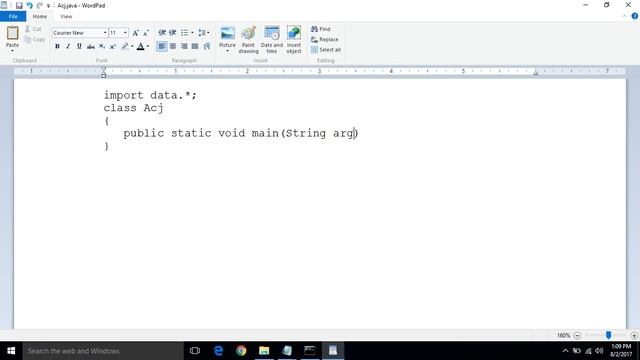
Task: Toggle strikethrough formatting
Action: 91,46
